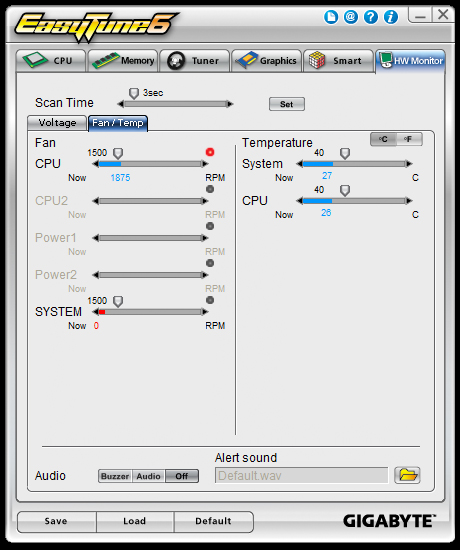Click the SYSTEM fan RPM value 0
This screenshot has height=550, width=460.
point(96,326)
